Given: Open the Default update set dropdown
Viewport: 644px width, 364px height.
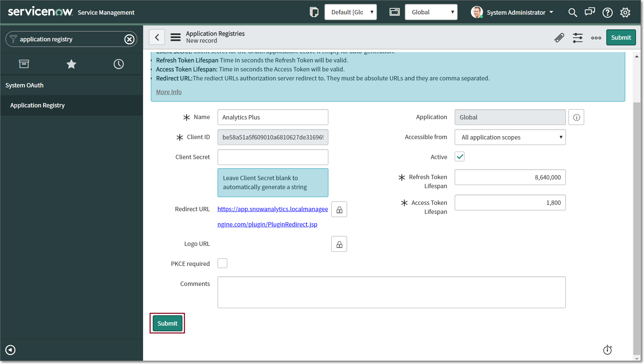Looking at the screenshot, I should click(x=351, y=12).
